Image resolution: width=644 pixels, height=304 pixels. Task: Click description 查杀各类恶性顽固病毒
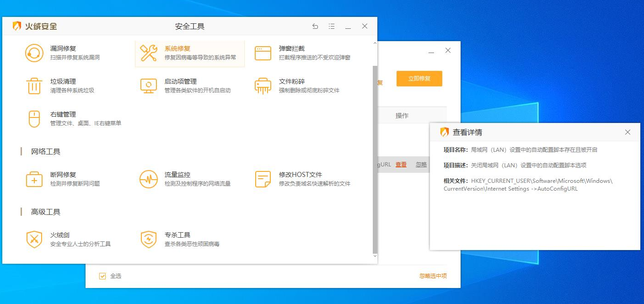click(192, 244)
